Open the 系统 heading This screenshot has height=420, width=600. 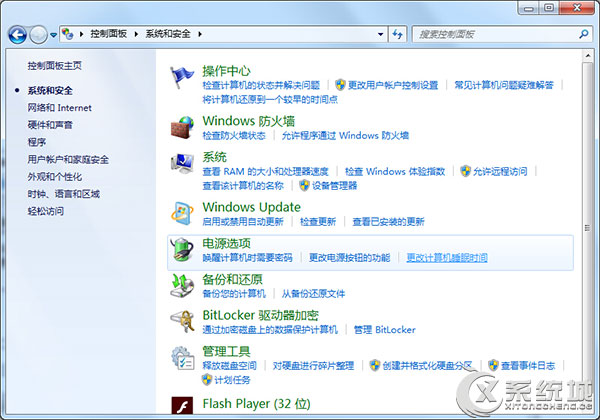tap(214, 157)
